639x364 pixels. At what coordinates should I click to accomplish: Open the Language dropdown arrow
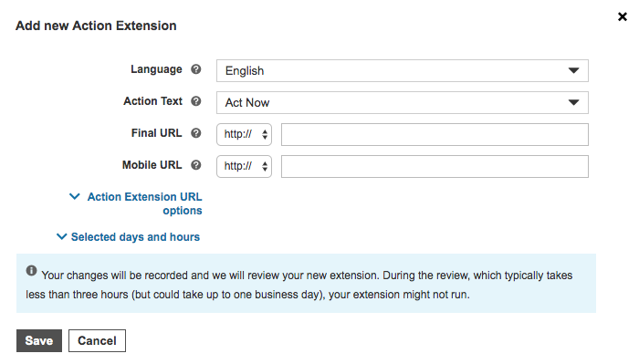[574, 70]
